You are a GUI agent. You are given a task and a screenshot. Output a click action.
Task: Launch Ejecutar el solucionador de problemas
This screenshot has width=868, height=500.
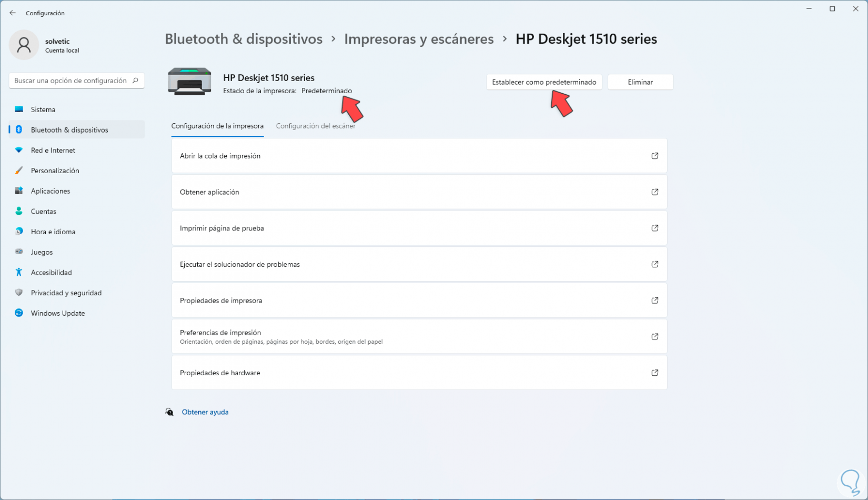(x=419, y=264)
